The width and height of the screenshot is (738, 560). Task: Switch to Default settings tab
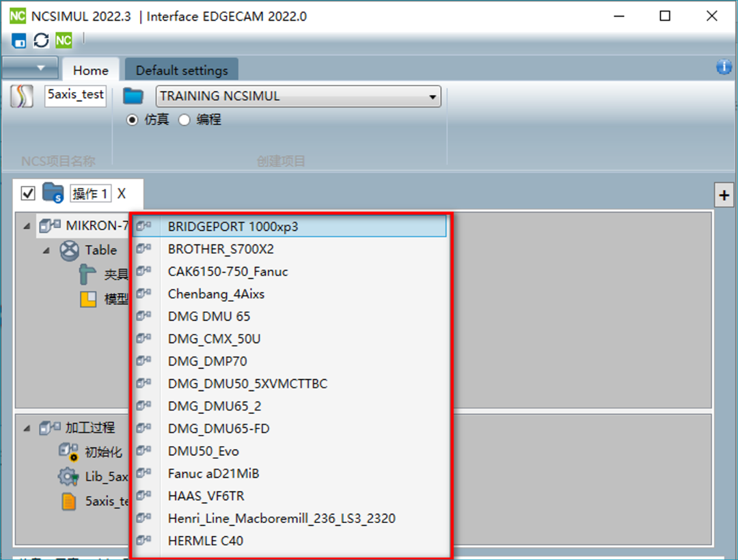tap(182, 70)
